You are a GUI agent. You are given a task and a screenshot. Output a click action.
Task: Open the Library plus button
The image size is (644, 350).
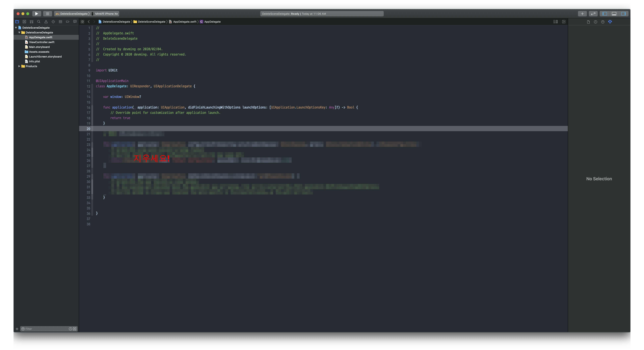[582, 14]
